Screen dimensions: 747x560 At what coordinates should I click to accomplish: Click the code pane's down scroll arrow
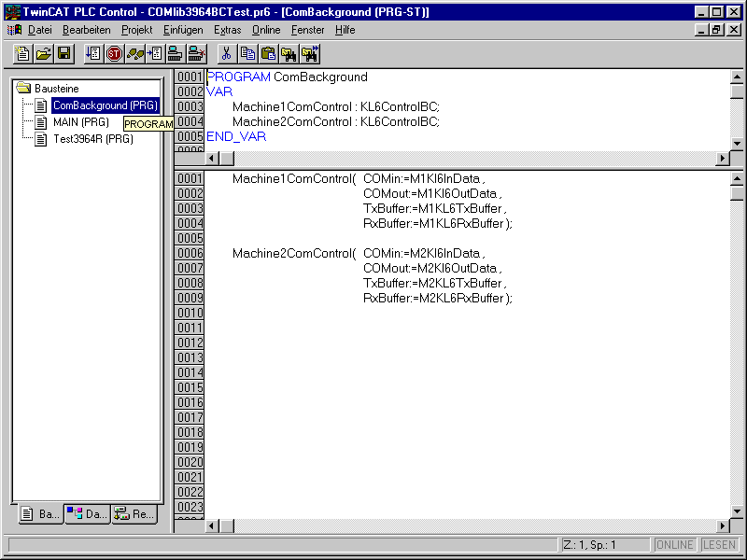click(737, 511)
